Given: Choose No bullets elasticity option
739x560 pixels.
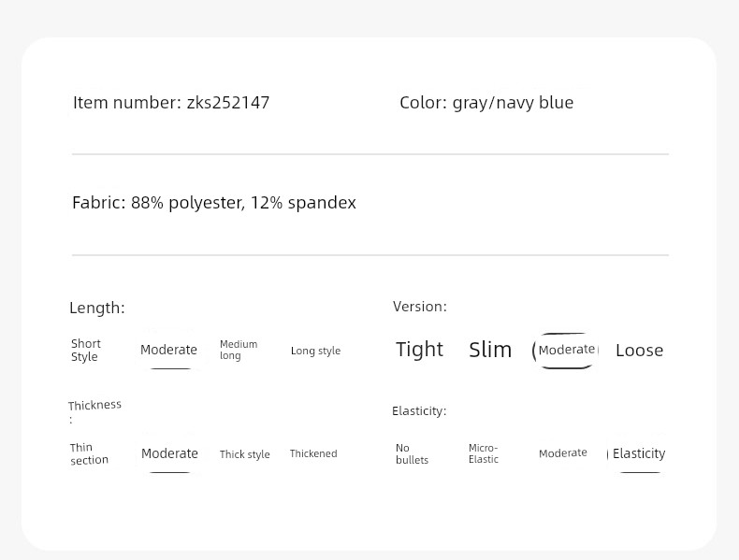Looking at the screenshot, I should (412, 454).
